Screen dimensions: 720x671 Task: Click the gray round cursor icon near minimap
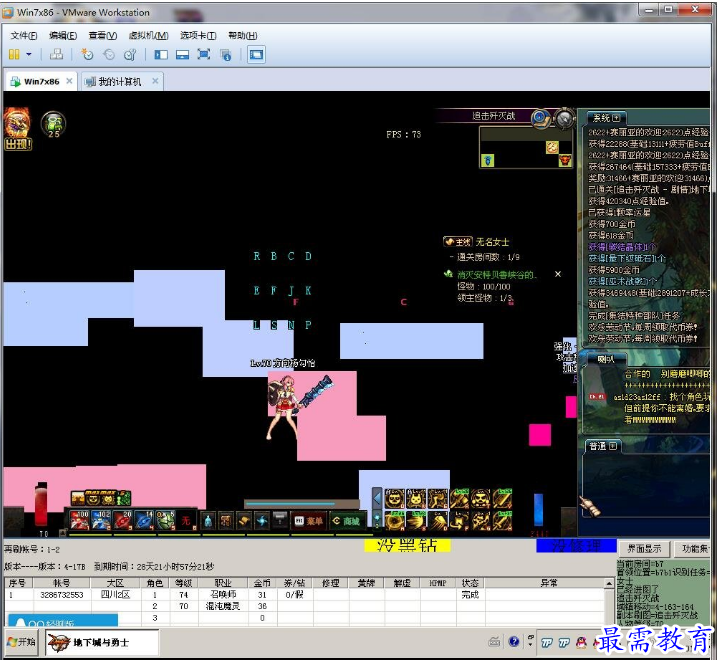(x=564, y=118)
